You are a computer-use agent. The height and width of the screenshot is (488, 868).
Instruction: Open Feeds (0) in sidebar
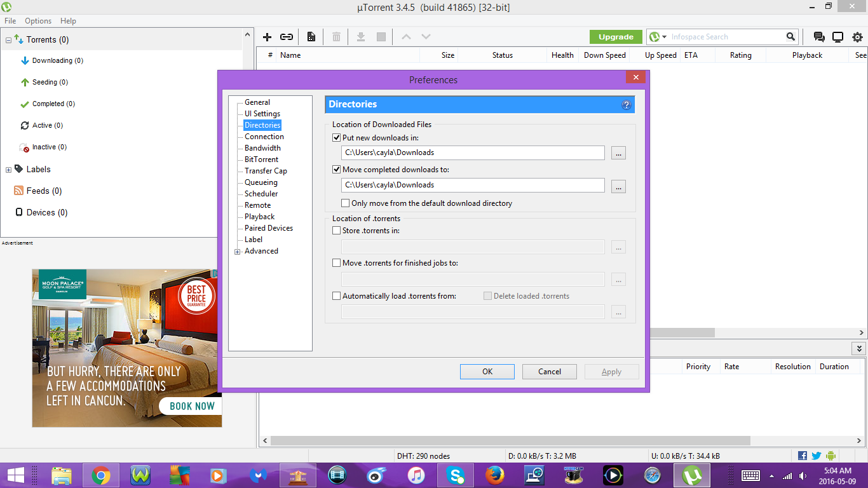pos(44,191)
